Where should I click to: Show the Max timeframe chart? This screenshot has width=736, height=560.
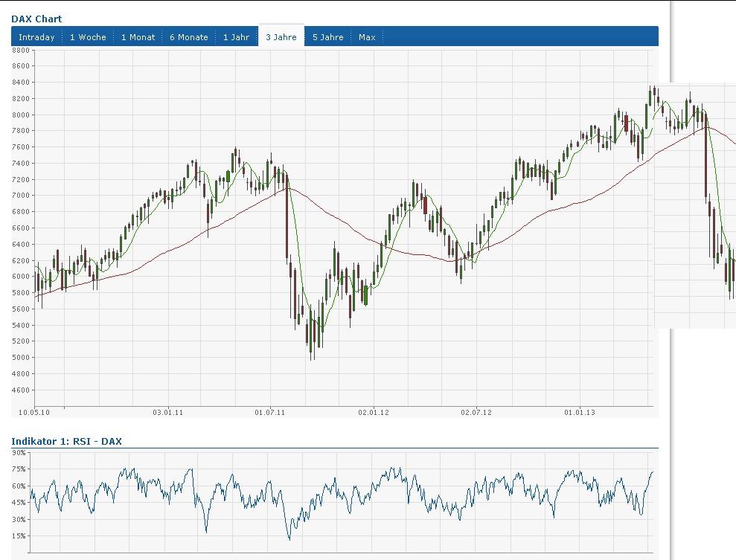click(367, 37)
